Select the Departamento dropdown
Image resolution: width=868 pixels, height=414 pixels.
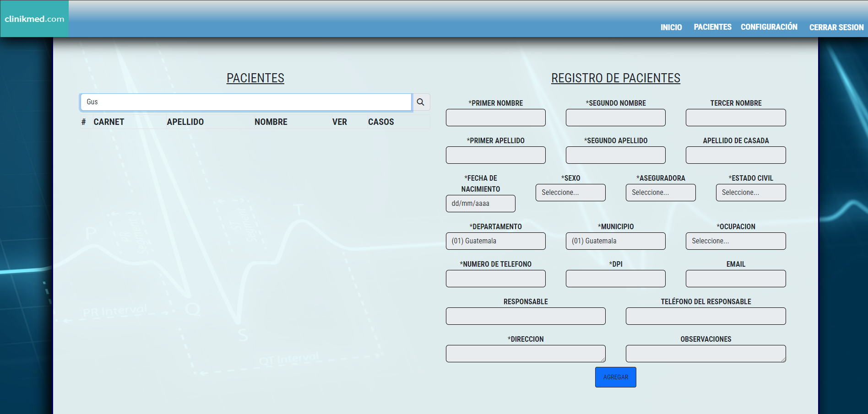click(495, 241)
